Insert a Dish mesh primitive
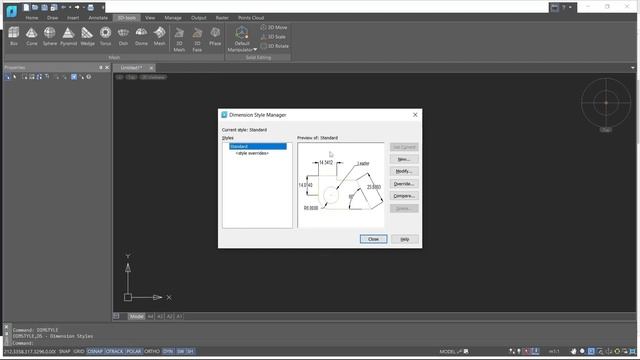 pyautogui.click(x=123, y=36)
